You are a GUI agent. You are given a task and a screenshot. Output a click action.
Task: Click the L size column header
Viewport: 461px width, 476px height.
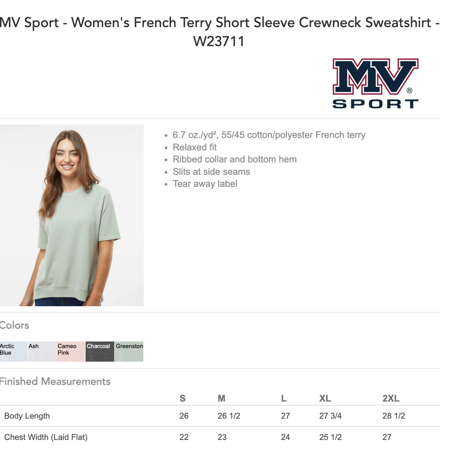tap(284, 398)
